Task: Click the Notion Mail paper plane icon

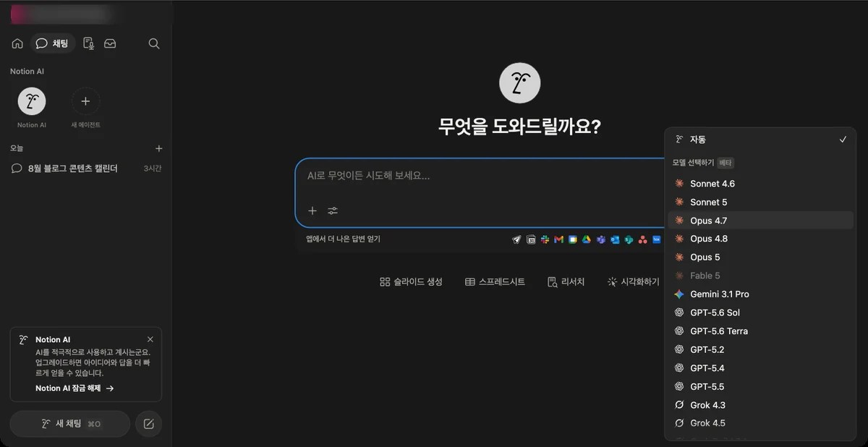Action: (x=516, y=239)
